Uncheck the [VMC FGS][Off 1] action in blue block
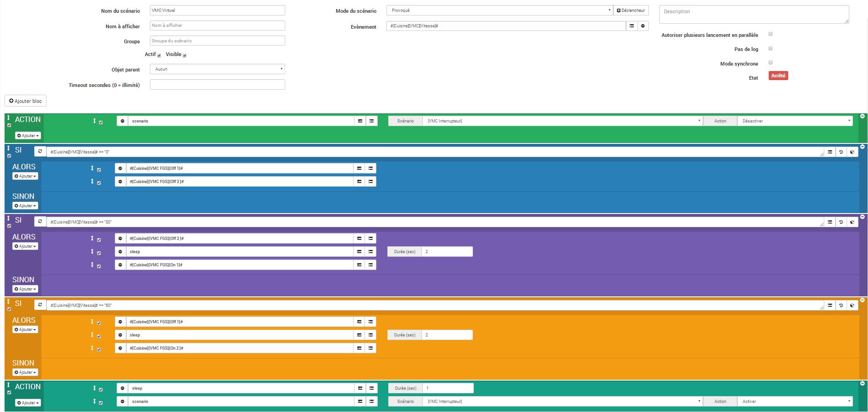The width and height of the screenshot is (868, 412). (99, 170)
